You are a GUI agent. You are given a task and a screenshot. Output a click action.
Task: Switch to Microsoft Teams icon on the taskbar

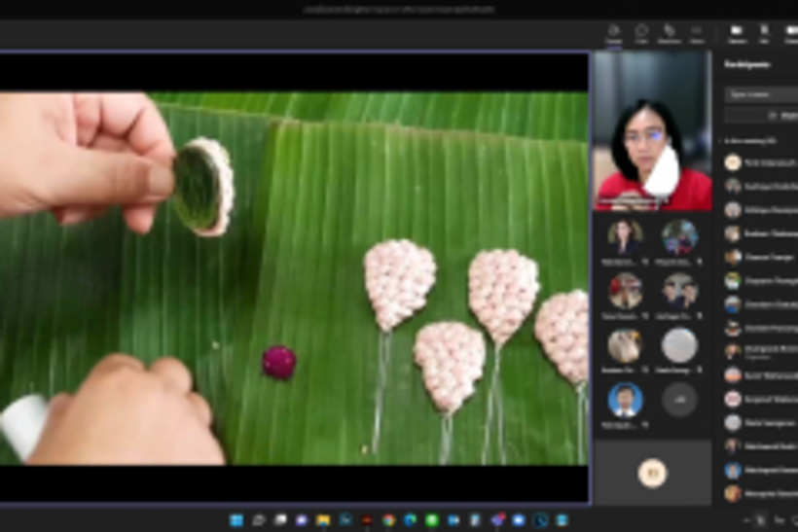[497, 520]
